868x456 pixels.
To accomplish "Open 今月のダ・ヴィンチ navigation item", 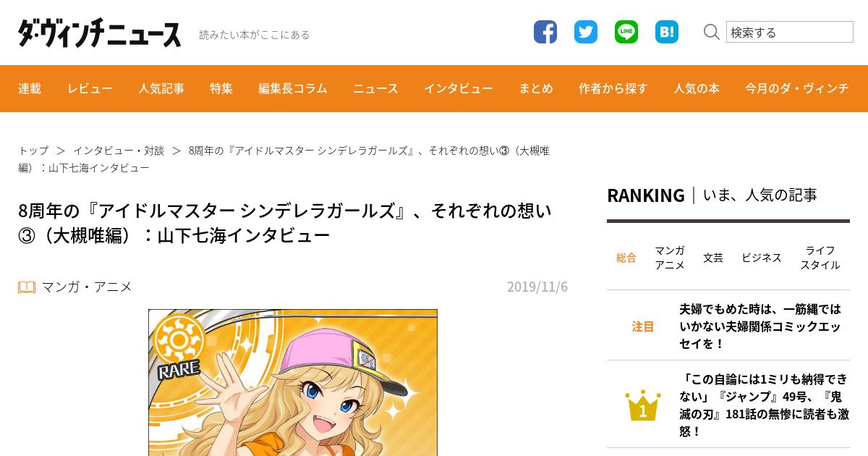I will pyautogui.click(x=797, y=88).
